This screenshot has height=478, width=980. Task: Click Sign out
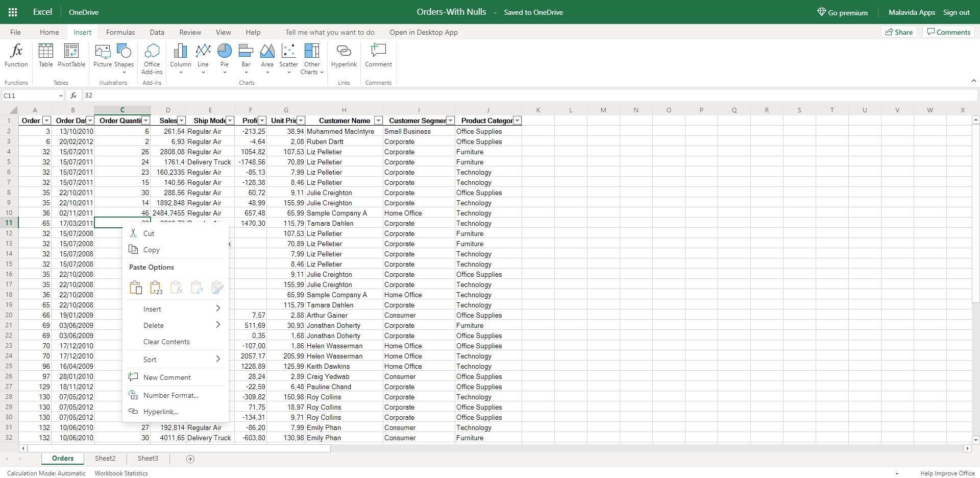tap(956, 12)
